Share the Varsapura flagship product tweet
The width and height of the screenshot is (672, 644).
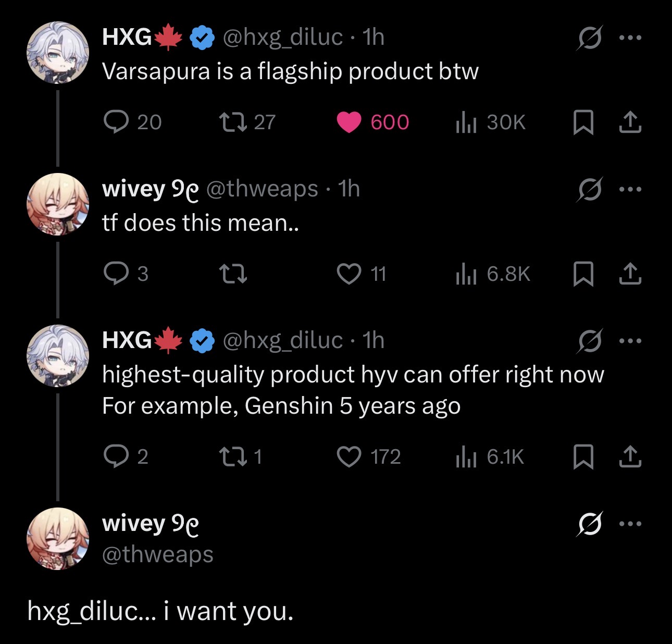[x=630, y=122]
